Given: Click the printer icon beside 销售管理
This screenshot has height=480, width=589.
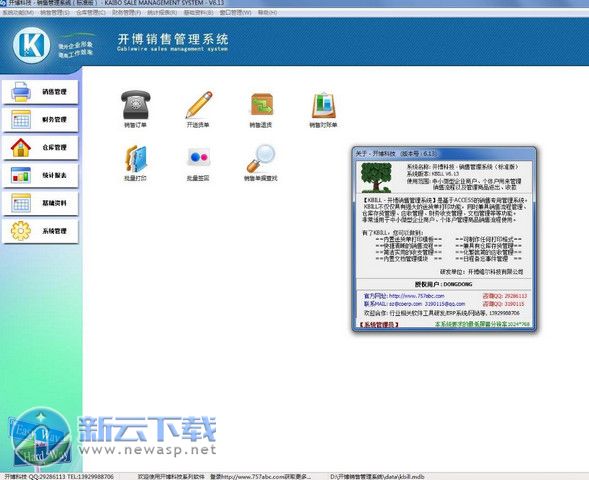Looking at the screenshot, I should (x=21, y=92).
